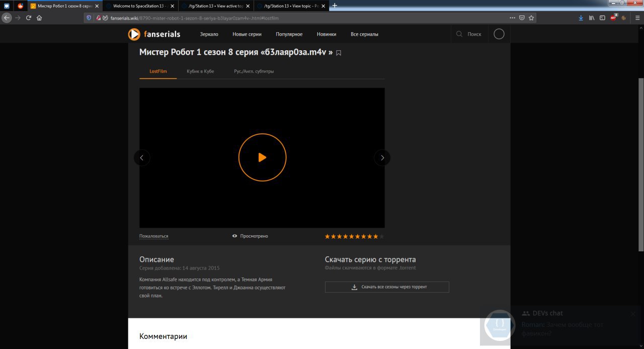Click the Комментарии heading
Viewport: 644px width, 349px height.
pos(163,336)
